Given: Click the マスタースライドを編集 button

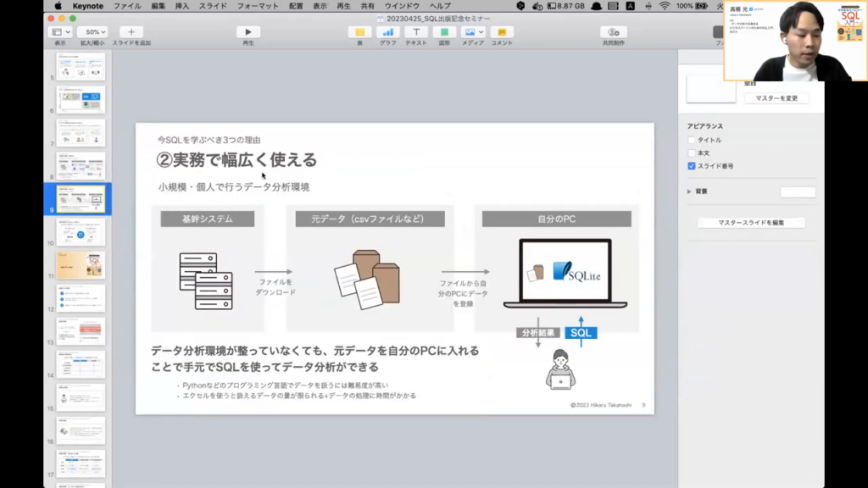Looking at the screenshot, I should (750, 223).
